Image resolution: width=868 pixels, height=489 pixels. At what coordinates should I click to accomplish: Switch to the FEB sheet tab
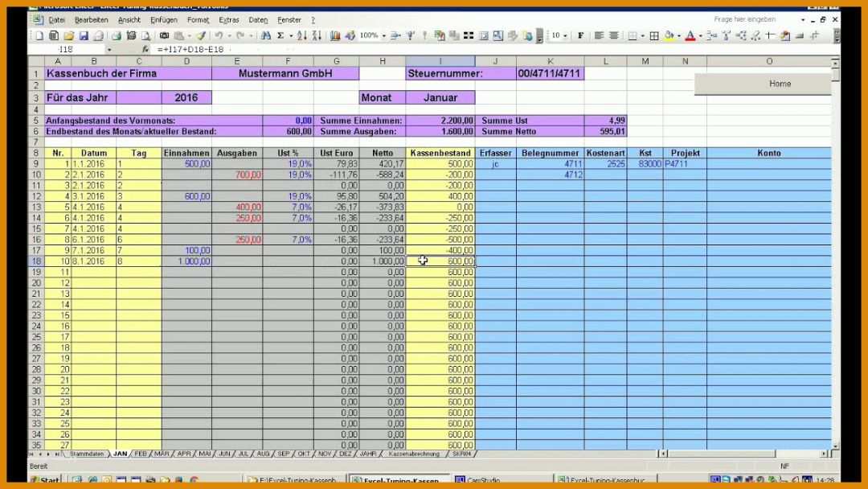point(141,454)
